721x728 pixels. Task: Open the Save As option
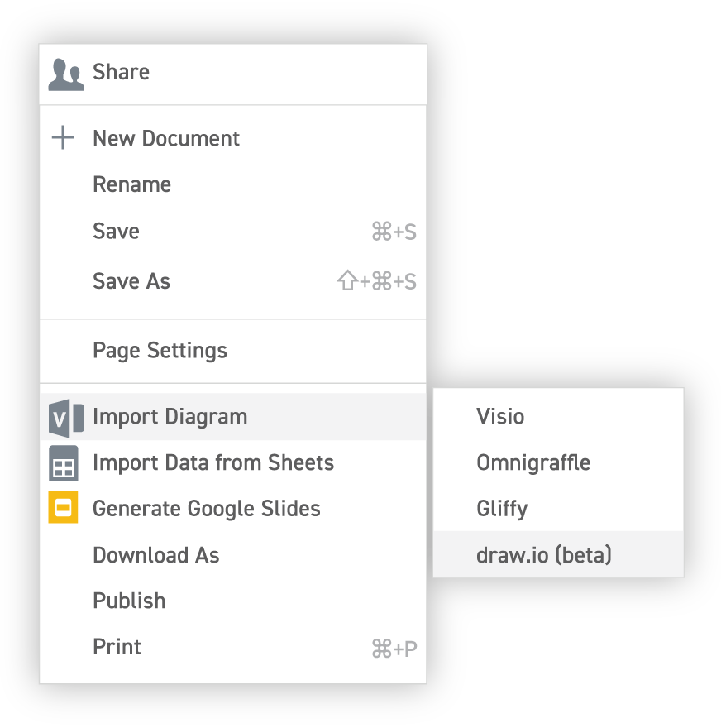point(131,281)
